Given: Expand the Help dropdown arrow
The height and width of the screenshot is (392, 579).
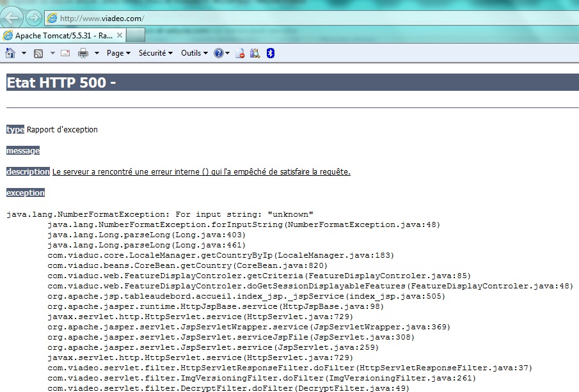Looking at the screenshot, I should click(228, 53).
